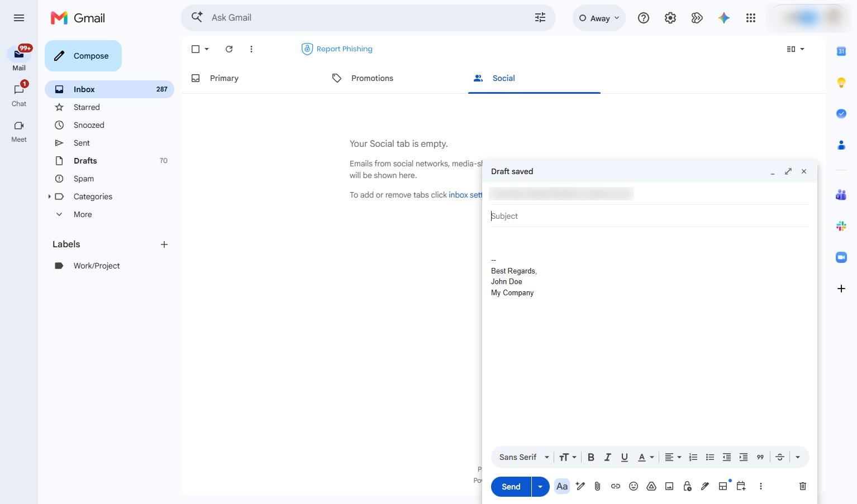Apply strikethrough formatting
857x504 pixels.
(780, 457)
